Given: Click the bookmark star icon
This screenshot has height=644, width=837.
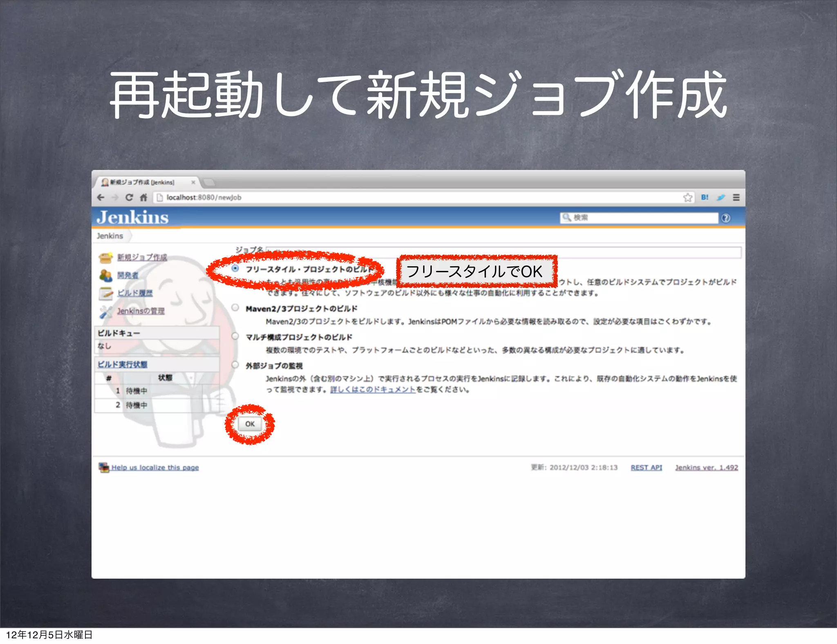Looking at the screenshot, I should 687,197.
